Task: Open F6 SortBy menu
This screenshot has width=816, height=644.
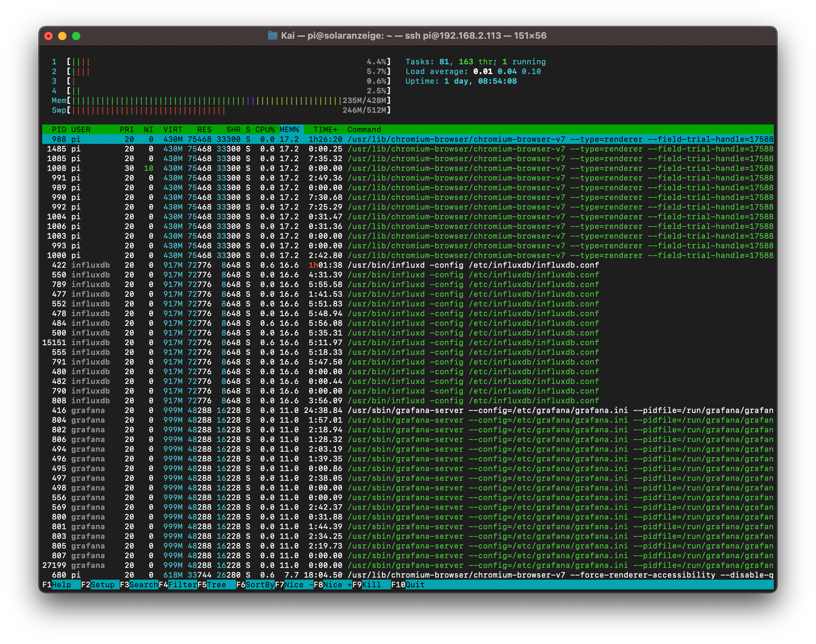Action: pyautogui.click(x=260, y=585)
